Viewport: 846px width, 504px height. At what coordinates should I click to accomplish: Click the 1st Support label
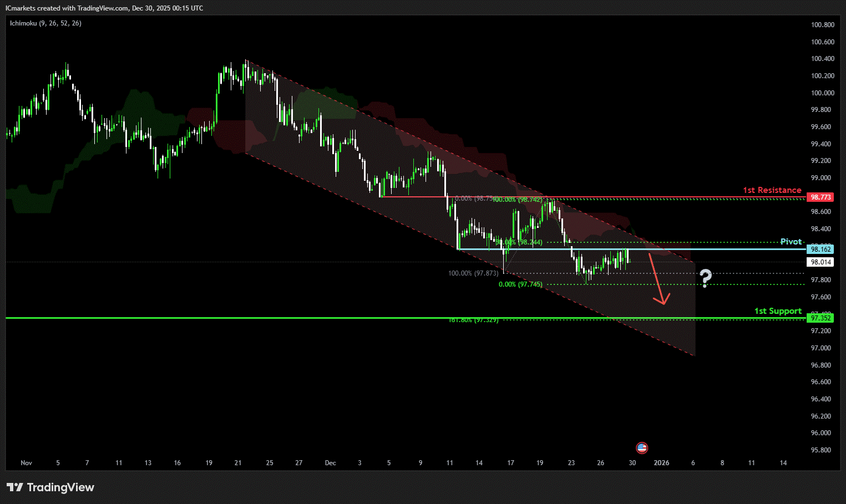tap(778, 311)
